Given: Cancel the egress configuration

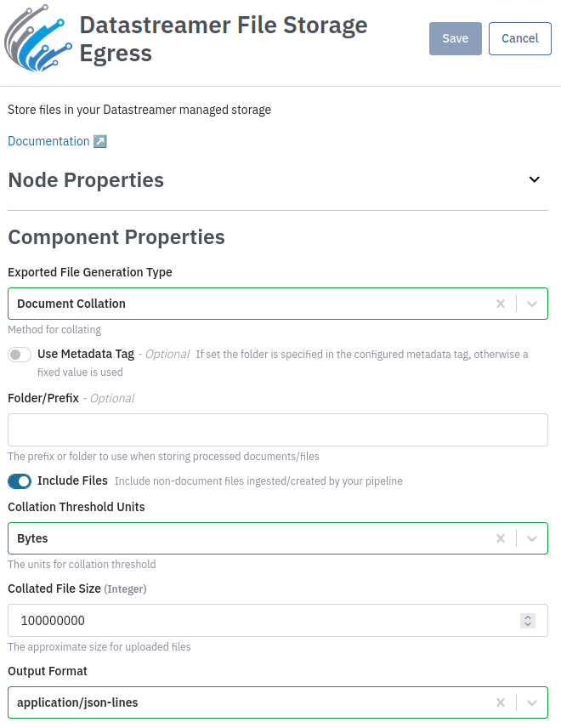Looking at the screenshot, I should [x=519, y=38].
